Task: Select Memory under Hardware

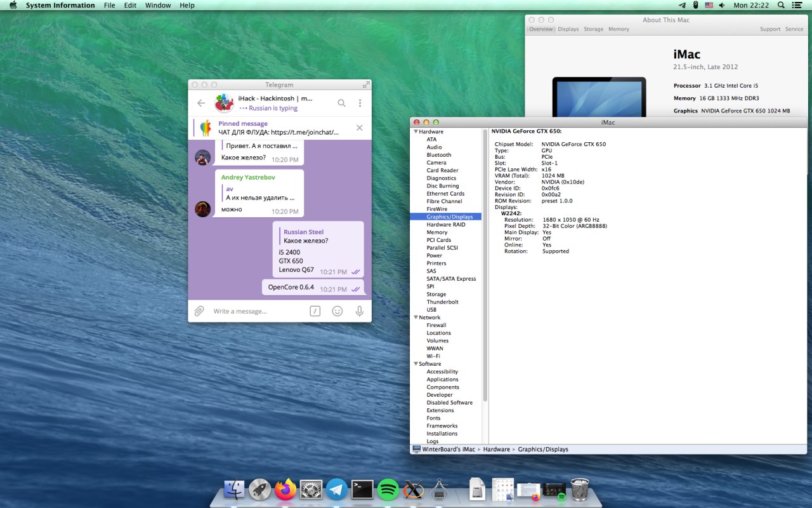Action: tap(437, 232)
